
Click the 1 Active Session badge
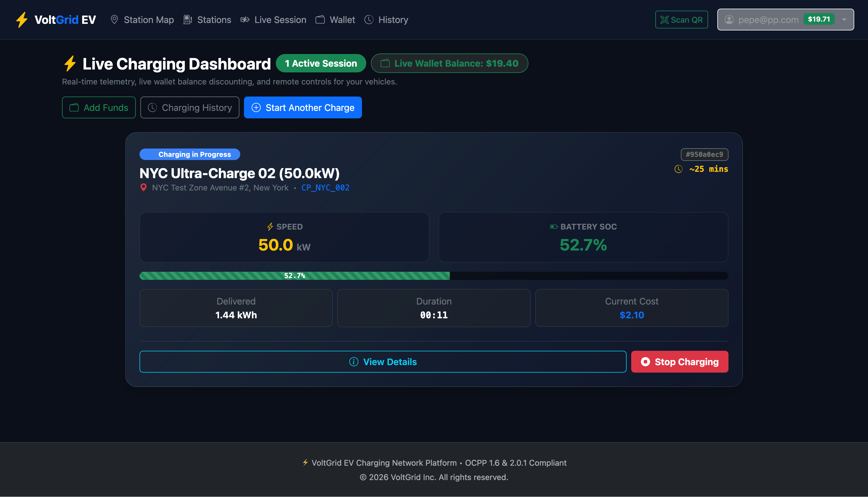pos(321,63)
